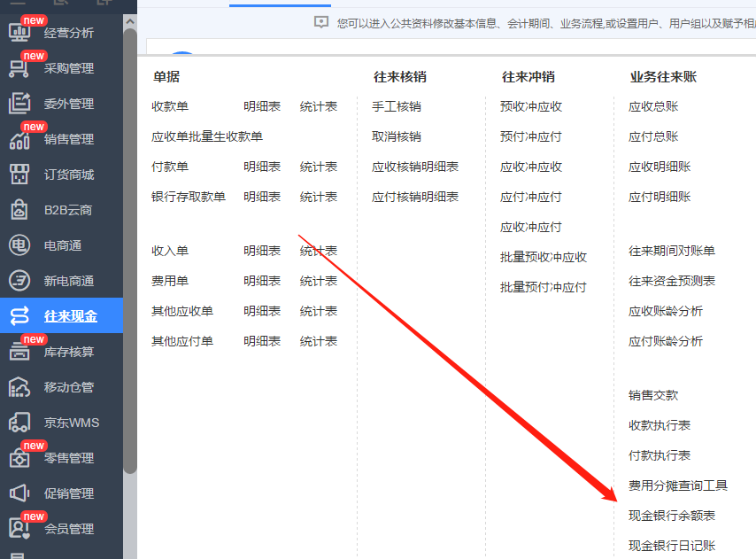Open 京东WMS in the sidebar

click(72, 423)
